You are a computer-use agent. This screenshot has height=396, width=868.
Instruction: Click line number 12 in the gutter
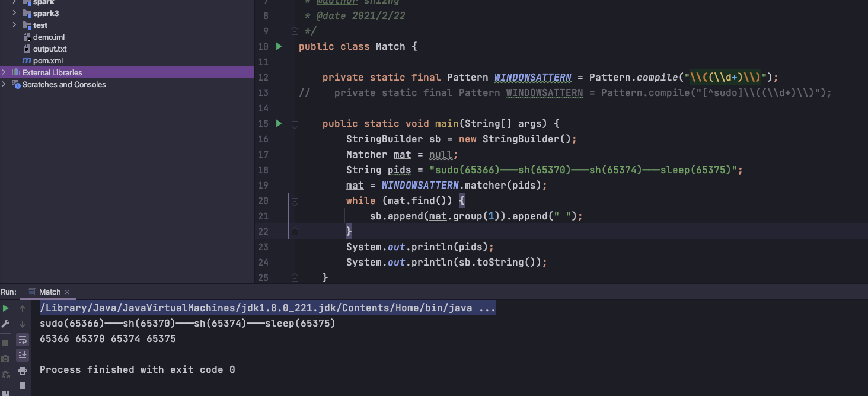click(x=263, y=77)
